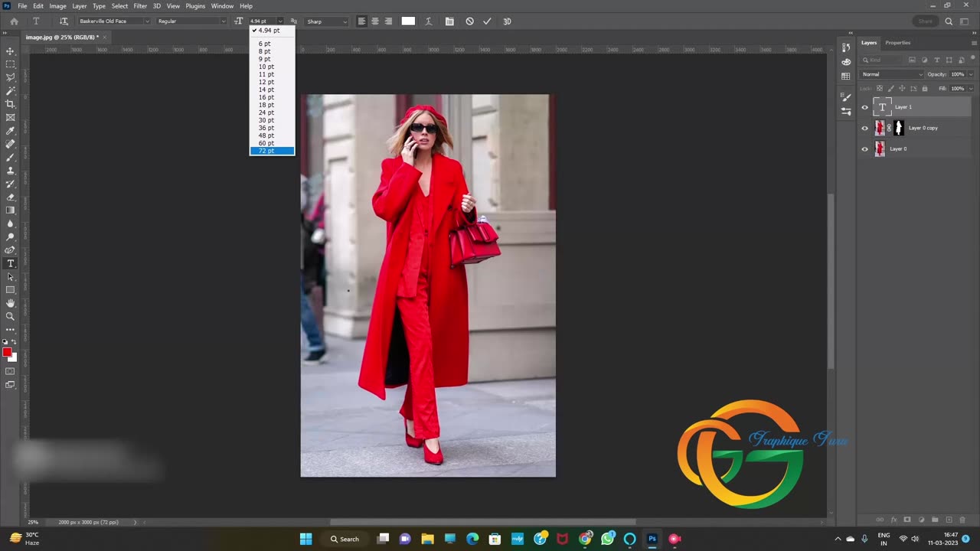Select the Clone Stamp tool
Image resolution: width=980 pixels, height=551 pixels.
[10, 171]
